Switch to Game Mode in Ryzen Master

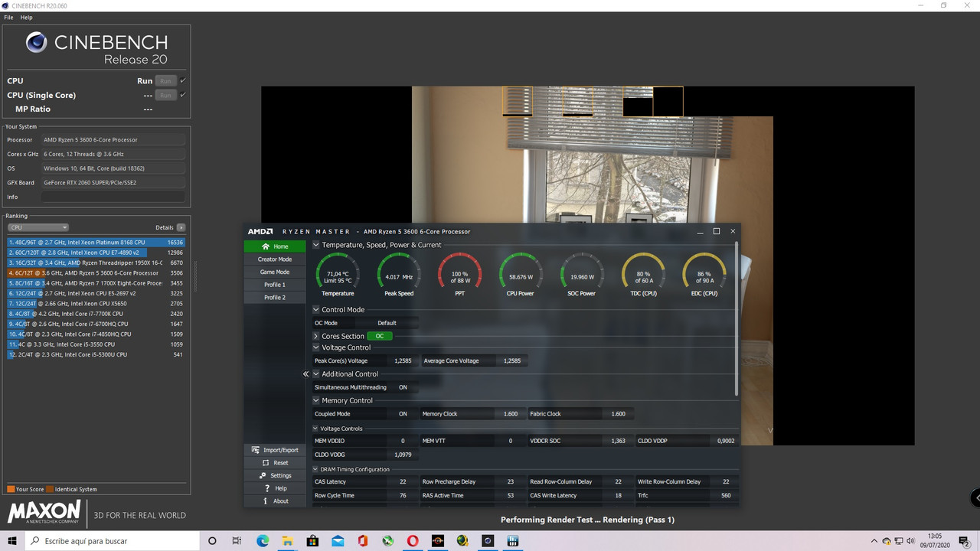[274, 272]
